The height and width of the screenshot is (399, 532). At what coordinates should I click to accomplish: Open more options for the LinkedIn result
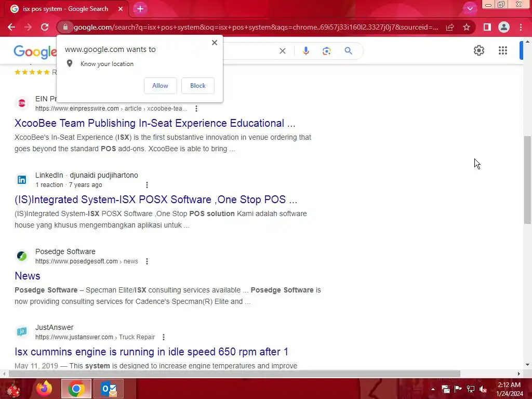(x=147, y=185)
